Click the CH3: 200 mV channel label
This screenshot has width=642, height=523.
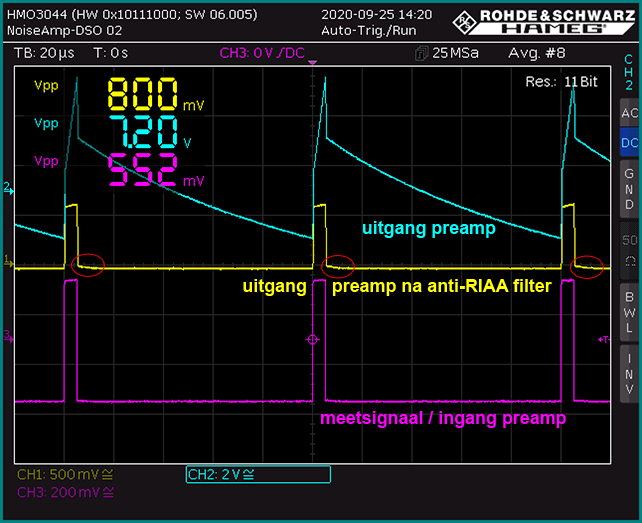point(65,492)
